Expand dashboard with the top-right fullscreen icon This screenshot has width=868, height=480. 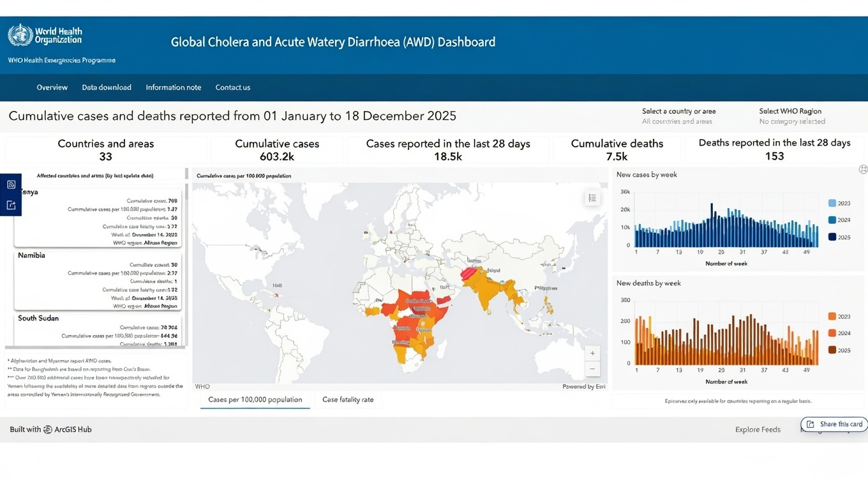(x=863, y=169)
